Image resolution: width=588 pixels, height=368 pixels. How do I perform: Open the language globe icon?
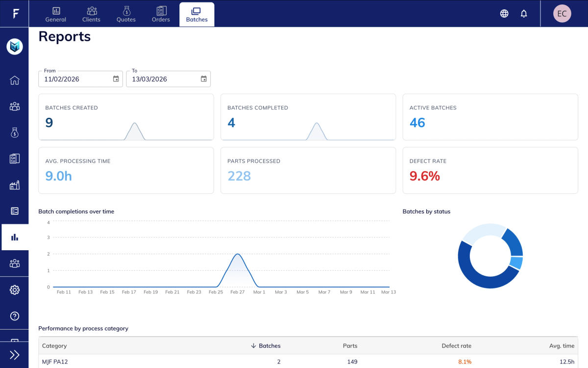504,14
